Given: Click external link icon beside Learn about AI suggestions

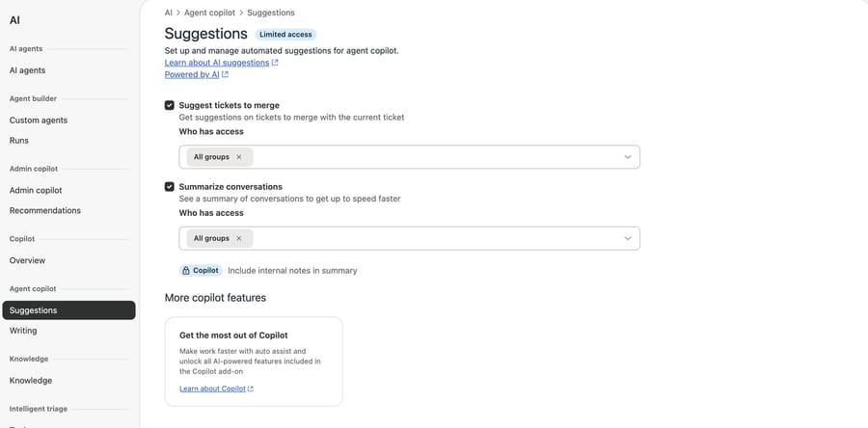Looking at the screenshot, I should coord(275,63).
